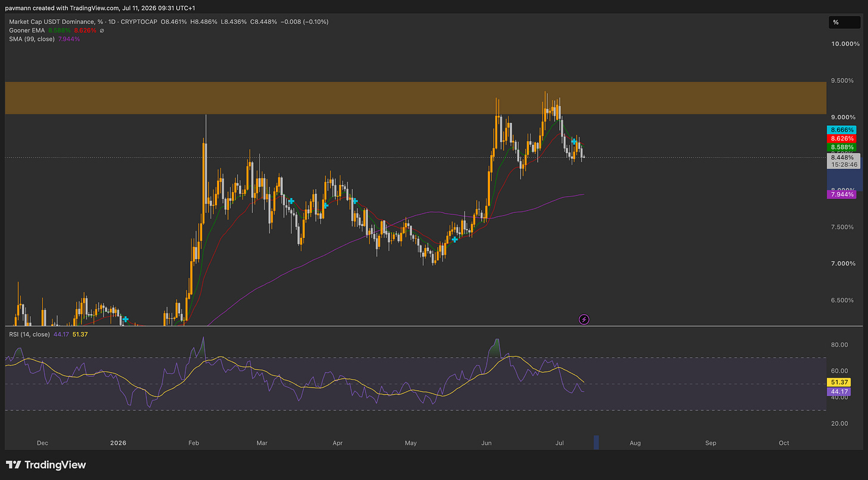This screenshot has width=868, height=480.
Task: Click the purple lightning bolt icon
Action: [x=584, y=320]
